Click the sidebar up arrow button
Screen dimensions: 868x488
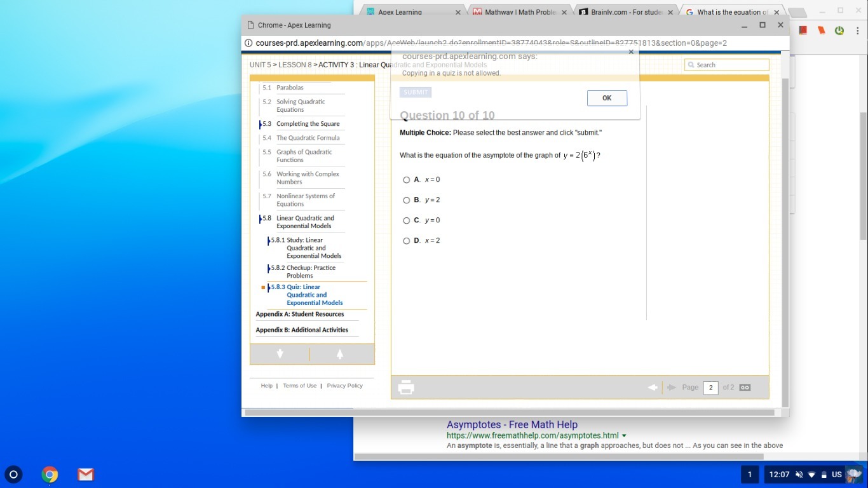(x=340, y=354)
